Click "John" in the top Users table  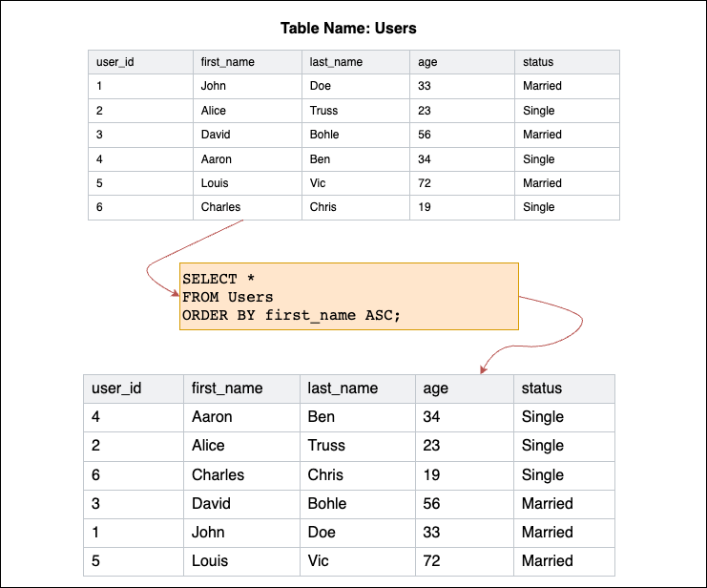click(214, 86)
